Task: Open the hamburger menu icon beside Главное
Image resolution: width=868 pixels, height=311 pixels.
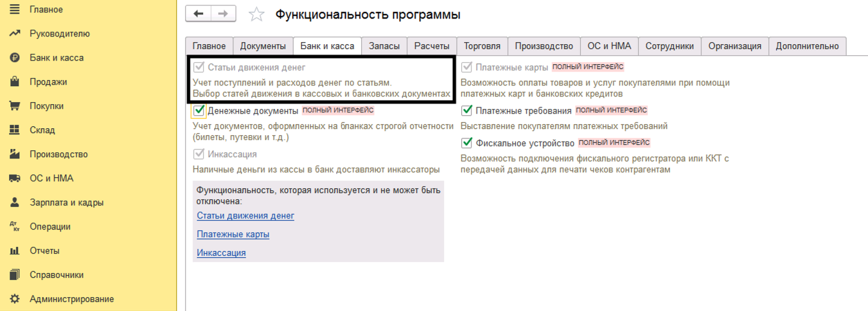Action: coord(14,10)
